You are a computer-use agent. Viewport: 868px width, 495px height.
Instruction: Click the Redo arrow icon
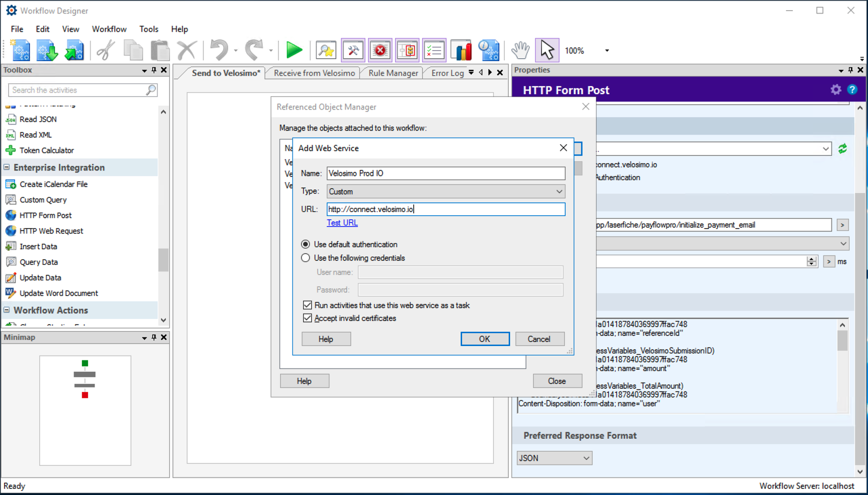(x=254, y=50)
